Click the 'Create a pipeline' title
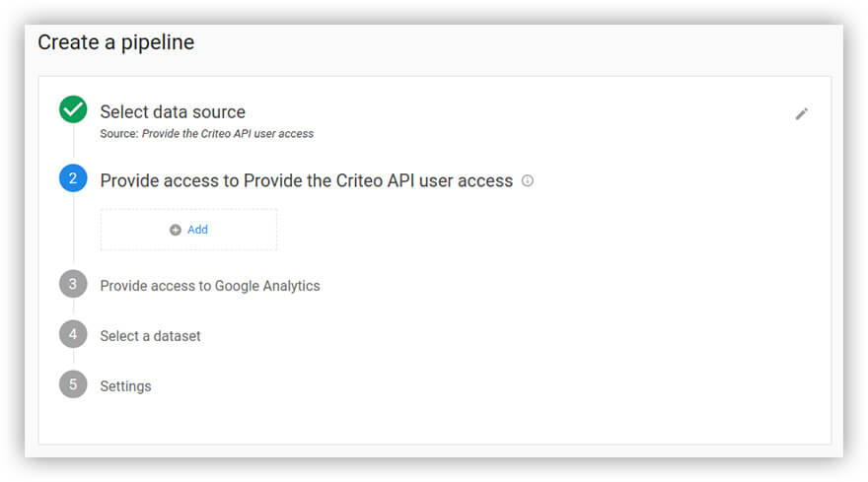The image size is (868, 482). click(115, 42)
